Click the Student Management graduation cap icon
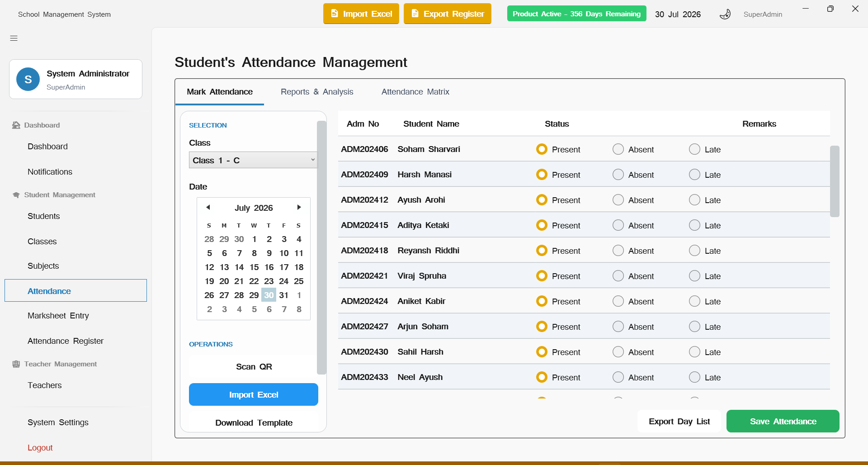The height and width of the screenshot is (465, 868). (16, 195)
